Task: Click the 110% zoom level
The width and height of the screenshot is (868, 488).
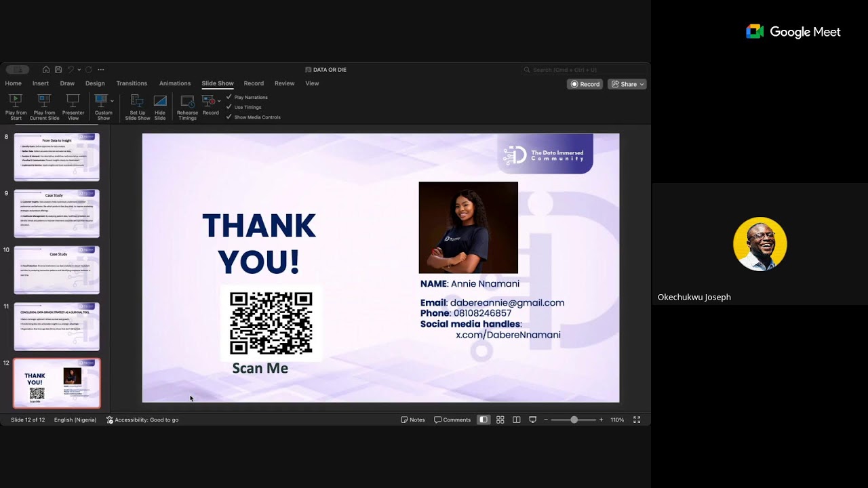Action: [617, 420]
